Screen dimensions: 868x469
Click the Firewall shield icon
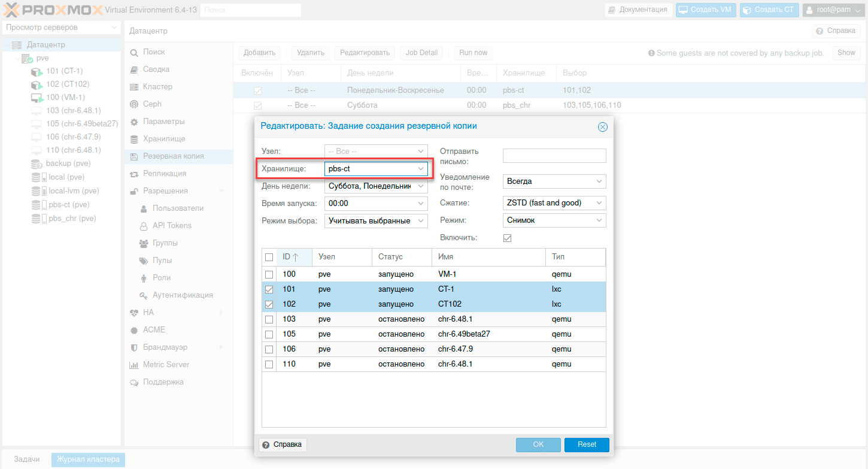pyautogui.click(x=134, y=347)
